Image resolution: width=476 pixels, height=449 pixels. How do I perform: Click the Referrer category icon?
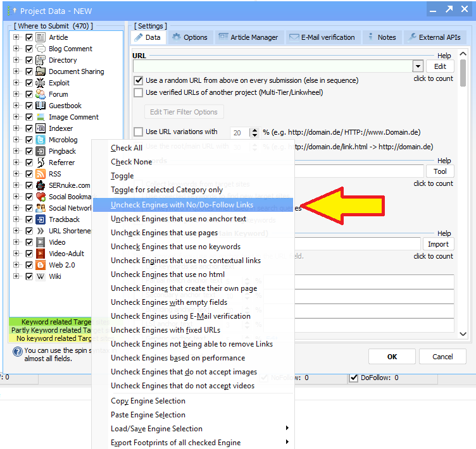tap(41, 163)
